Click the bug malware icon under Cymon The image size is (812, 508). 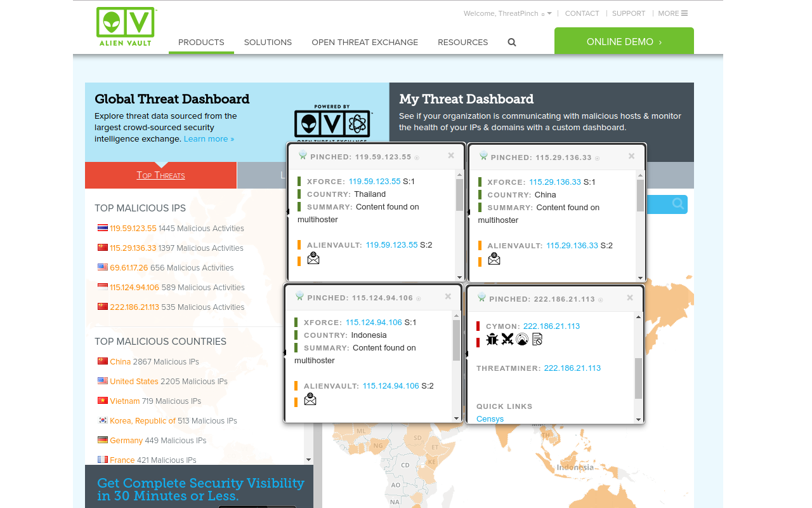tap(492, 339)
